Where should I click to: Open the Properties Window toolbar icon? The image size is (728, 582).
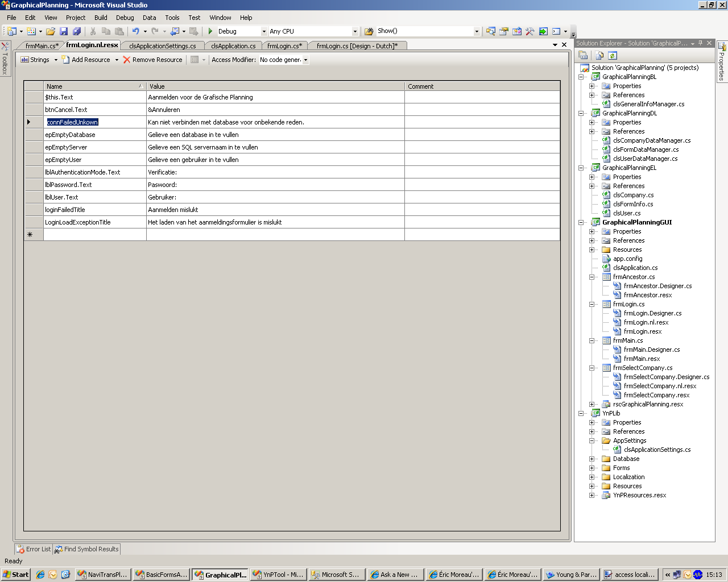coord(503,31)
